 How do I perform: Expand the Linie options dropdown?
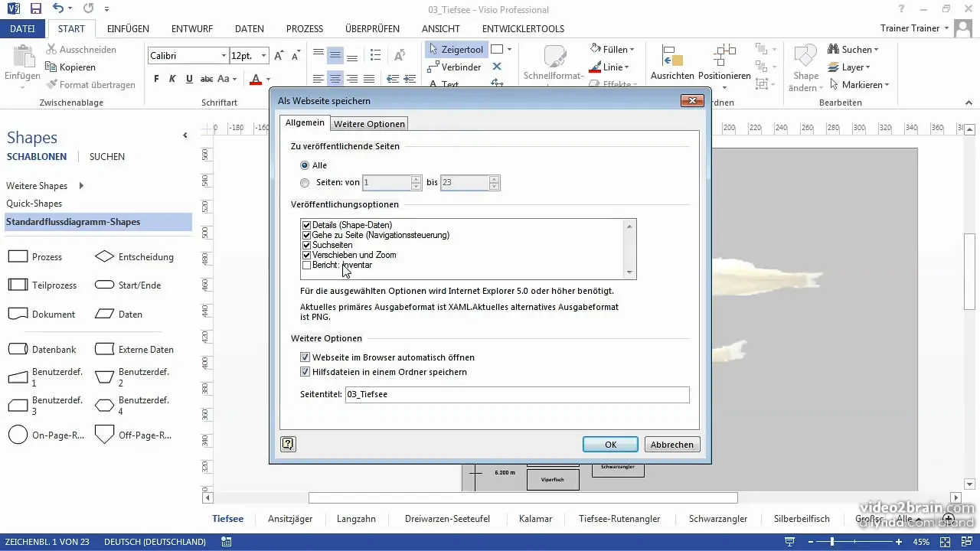tap(612, 67)
